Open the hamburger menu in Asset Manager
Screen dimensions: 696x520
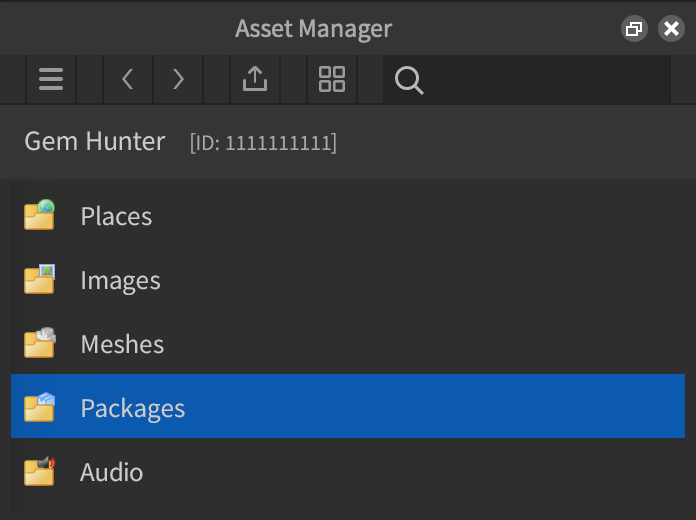(51, 80)
